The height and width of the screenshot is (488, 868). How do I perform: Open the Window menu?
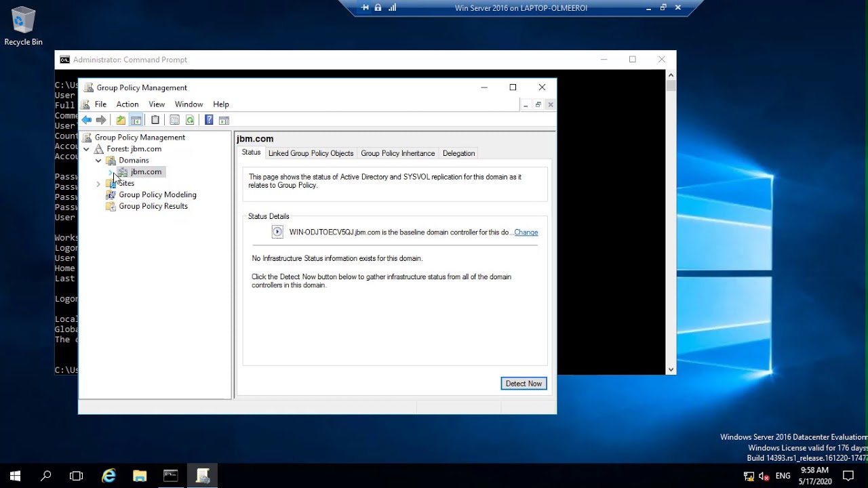189,104
